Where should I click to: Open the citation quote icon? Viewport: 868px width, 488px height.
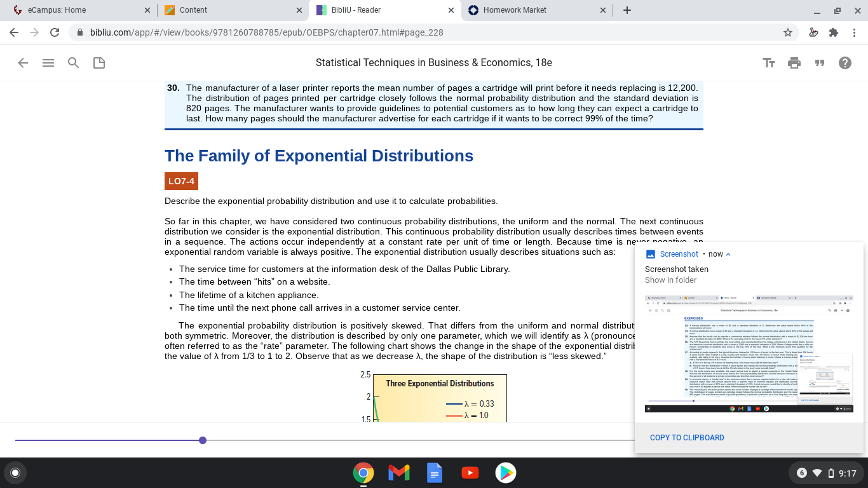pyautogui.click(x=820, y=63)
